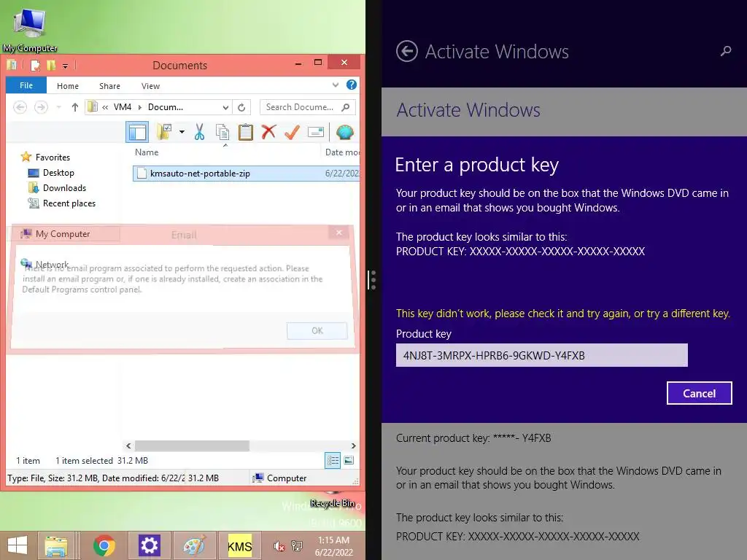
Task: Select OK in the Email dialog
Action: pos(317,330)
